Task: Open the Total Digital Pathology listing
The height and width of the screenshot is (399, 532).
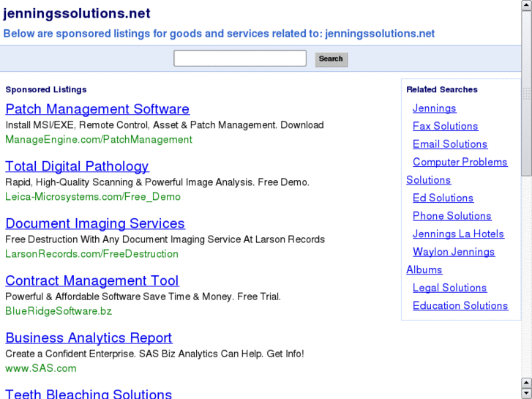Action: pos(77,166)
